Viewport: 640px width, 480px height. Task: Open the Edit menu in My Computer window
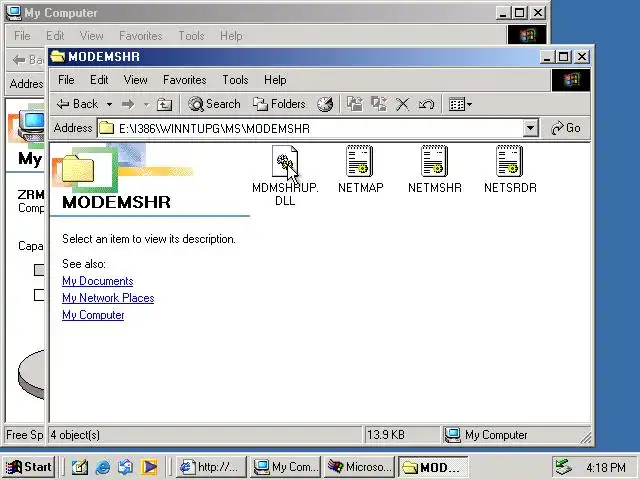[55, 36]
